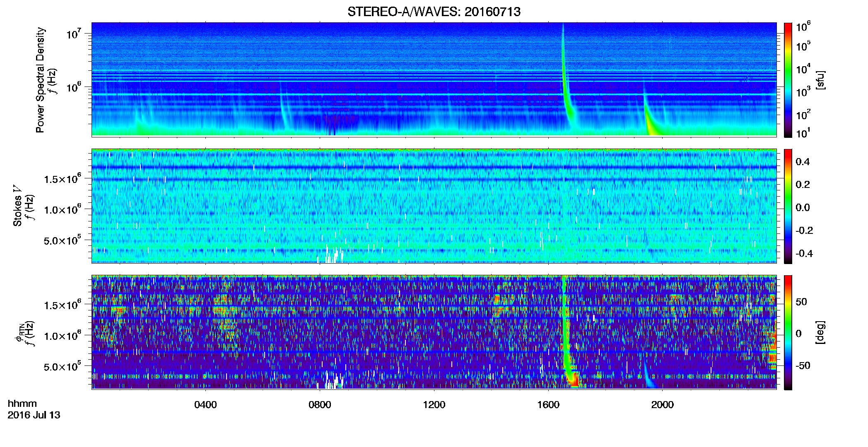Click the -0.4 tick on Stokes colorbar
This screenshot has height=447, width=868.
805,253
